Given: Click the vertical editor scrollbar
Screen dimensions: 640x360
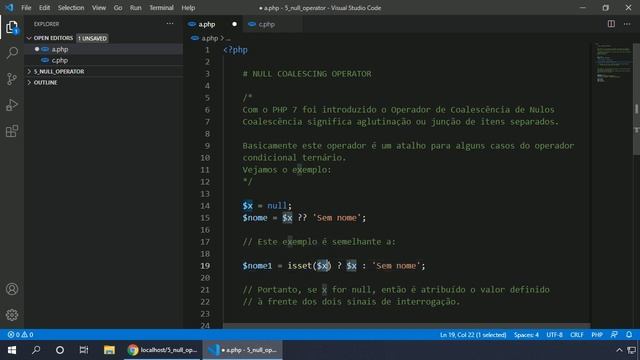Looking at the screenshot, I should [x=636, y=99].
